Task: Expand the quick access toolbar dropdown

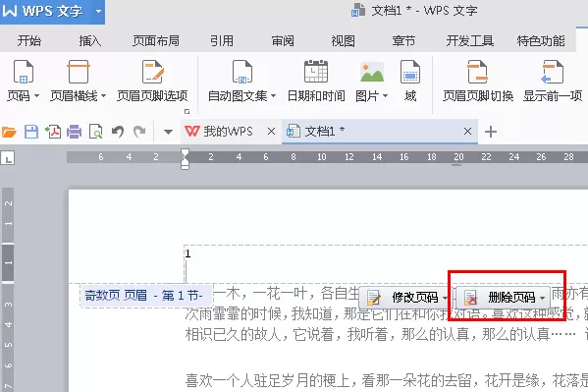Action: pos(168,132)
